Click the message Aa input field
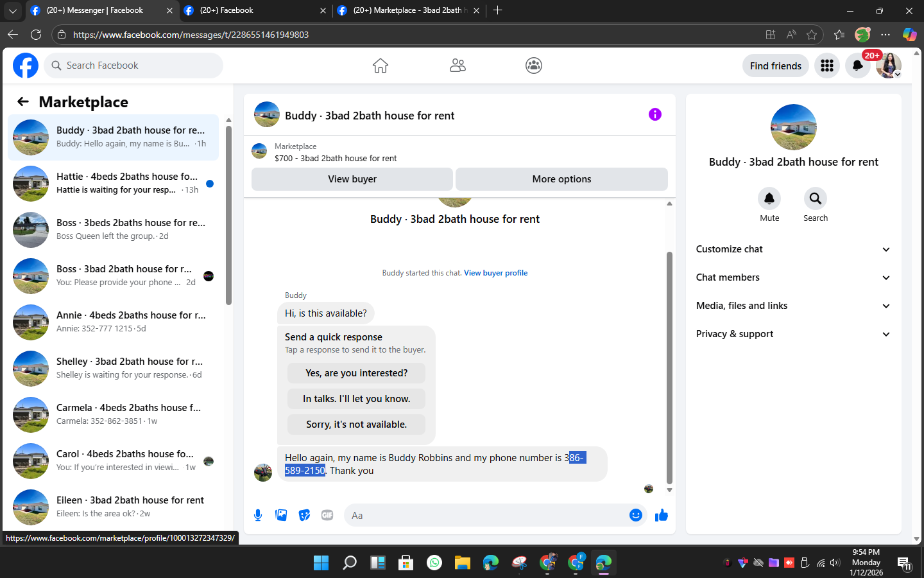The width and height of the screenshot is (924, 578). tap(494, 515)
